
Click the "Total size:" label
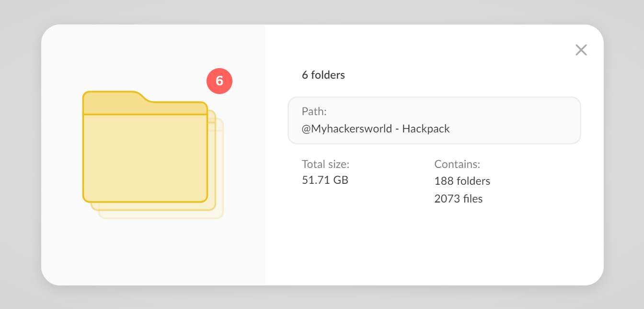[325, 164]
